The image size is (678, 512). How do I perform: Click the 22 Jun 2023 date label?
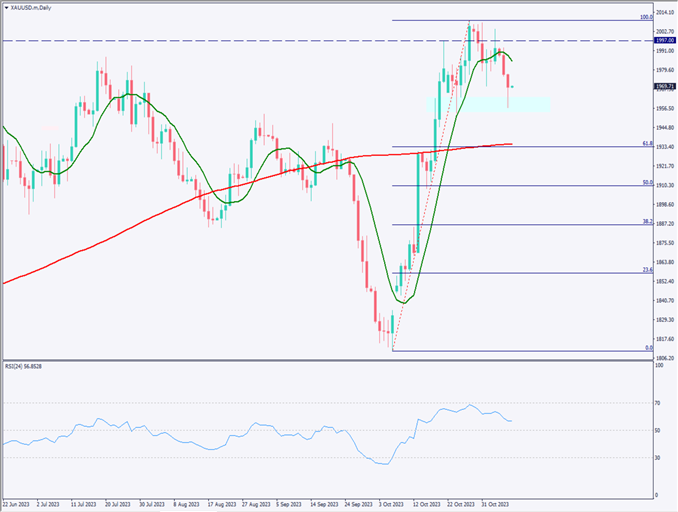18,504
